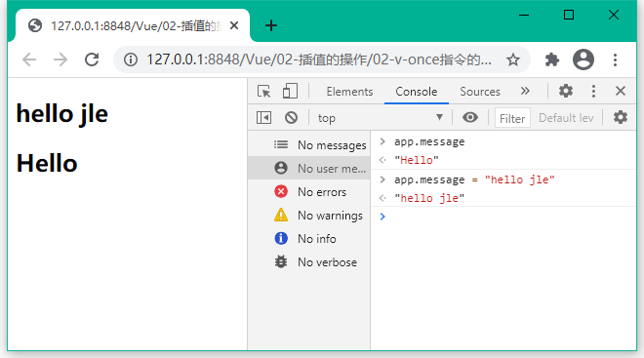Open DevTools settings gear
The height and width of the screenshot is (358, 644).
pos(566,91)
